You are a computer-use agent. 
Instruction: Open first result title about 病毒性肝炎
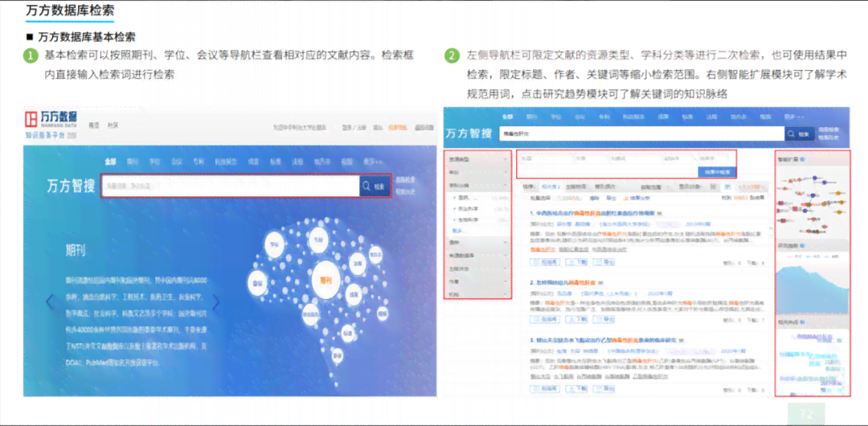pos(592,213)
